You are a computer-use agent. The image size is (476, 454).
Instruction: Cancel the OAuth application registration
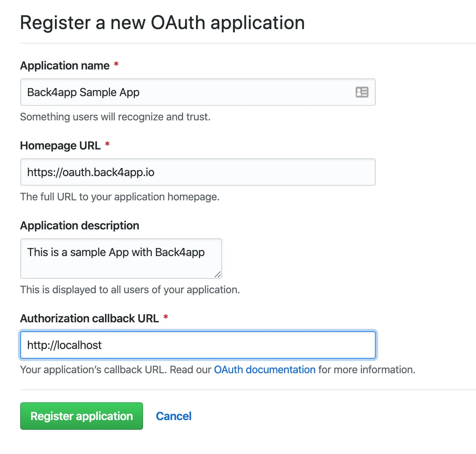[x=174, y=416]
